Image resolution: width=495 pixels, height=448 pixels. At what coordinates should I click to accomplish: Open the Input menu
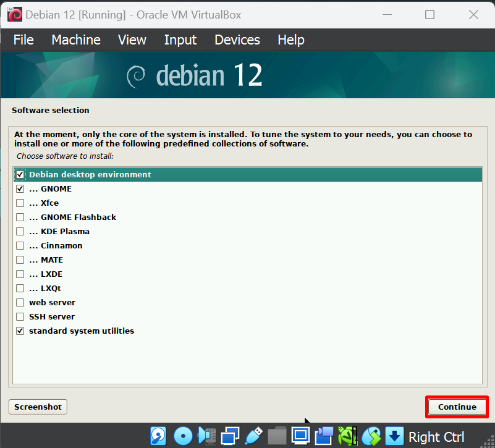(x=180, y=40)
